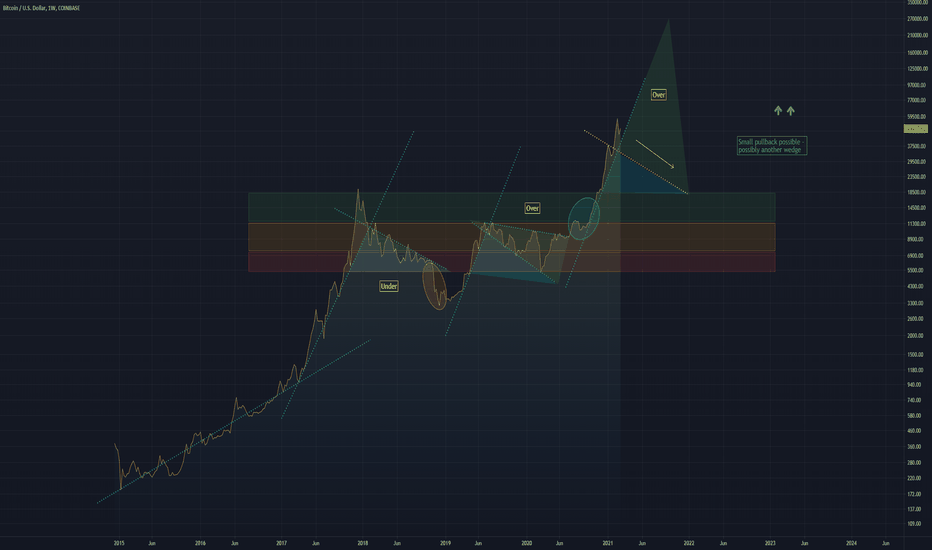The image size is (932, 550).
Task: Select the teal circle around the 2020 breakout
Action: [x=584, y=218]
